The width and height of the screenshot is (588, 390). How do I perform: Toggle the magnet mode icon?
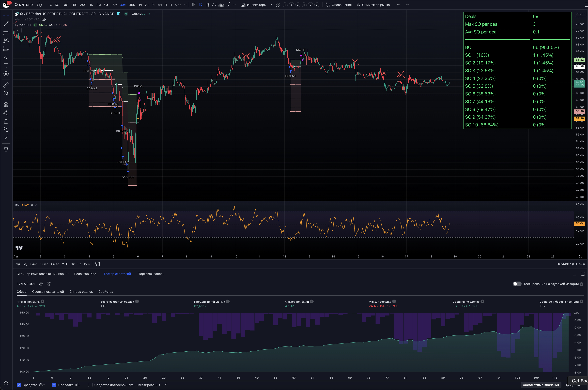click(x=6, y=105)
